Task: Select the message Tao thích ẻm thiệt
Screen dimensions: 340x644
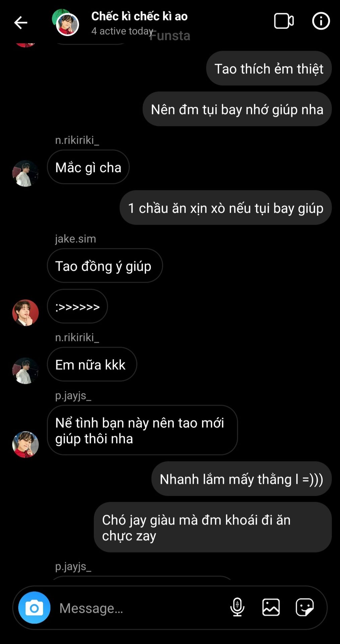Action: 269,68
